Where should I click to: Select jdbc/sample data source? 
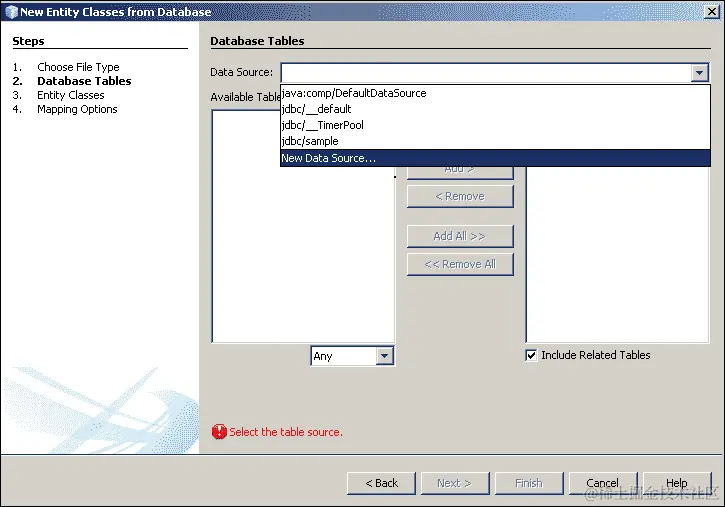495,141
